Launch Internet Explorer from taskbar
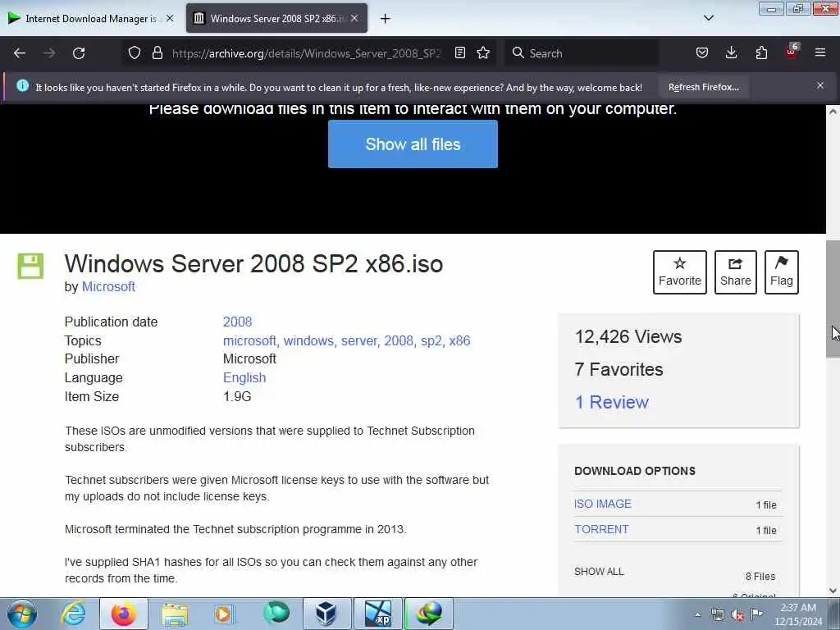This screenshot has width=840, height=630. point(73,614)
